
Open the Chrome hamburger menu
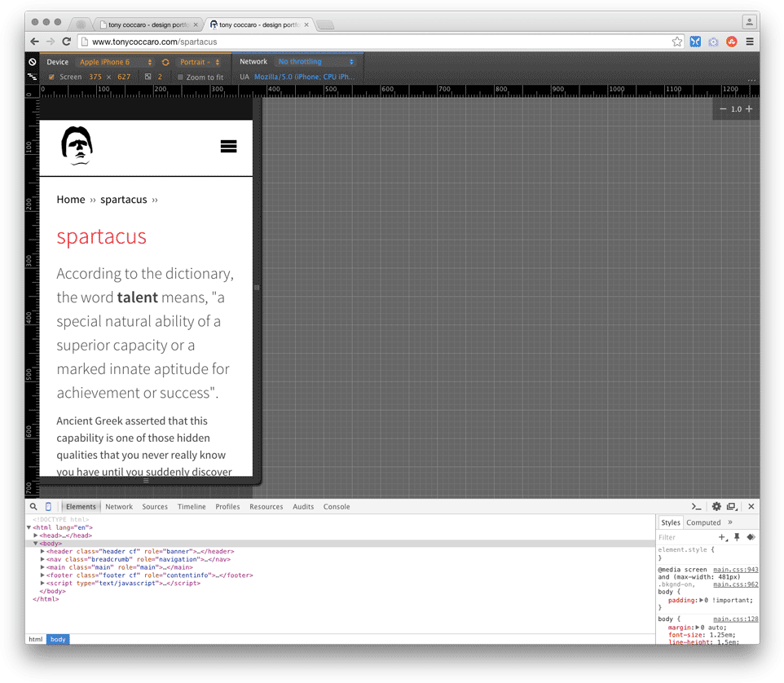(x=750, y=42)
